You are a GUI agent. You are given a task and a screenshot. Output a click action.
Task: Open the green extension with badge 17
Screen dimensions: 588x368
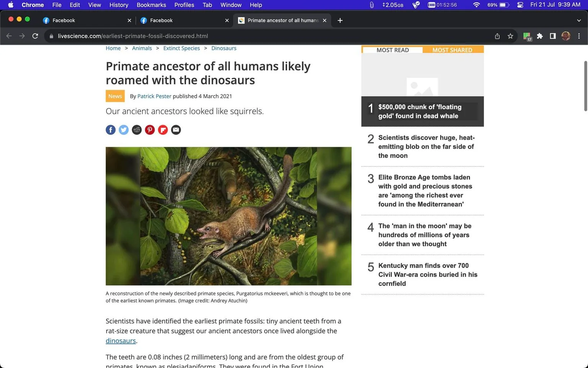pyautogui.click(x=527, y=36)
